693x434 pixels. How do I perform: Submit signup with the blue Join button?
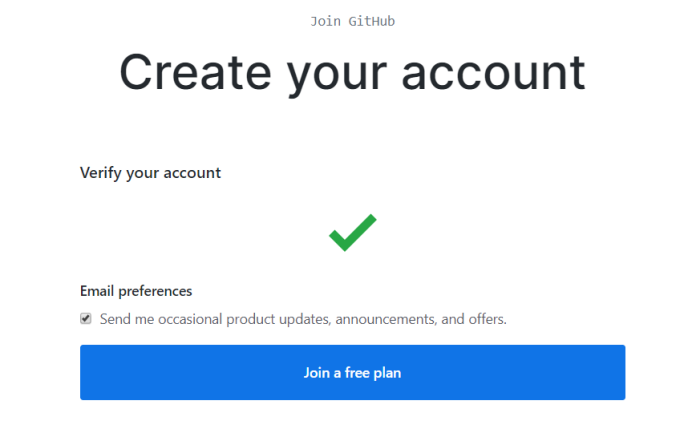tap(352, 373)
